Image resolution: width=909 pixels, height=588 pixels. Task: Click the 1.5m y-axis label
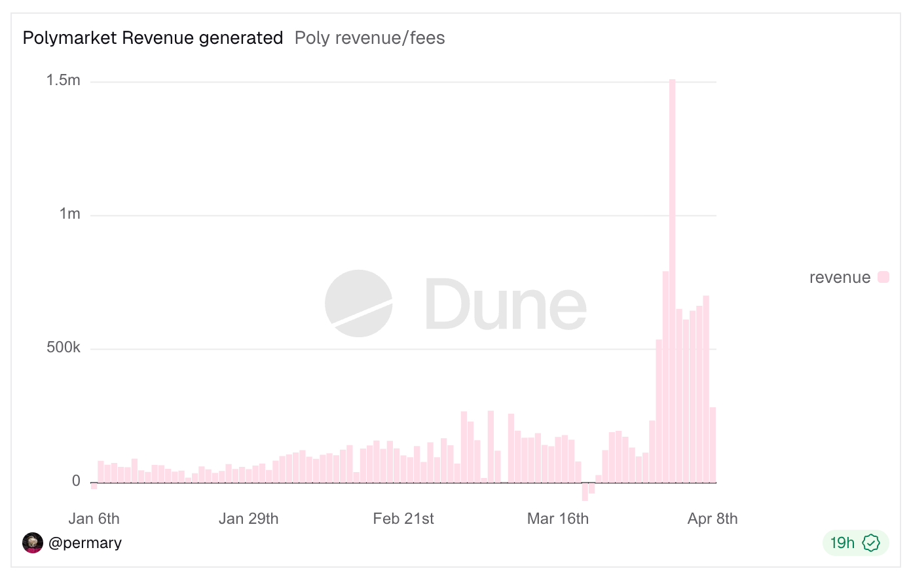tap(64, 81)
